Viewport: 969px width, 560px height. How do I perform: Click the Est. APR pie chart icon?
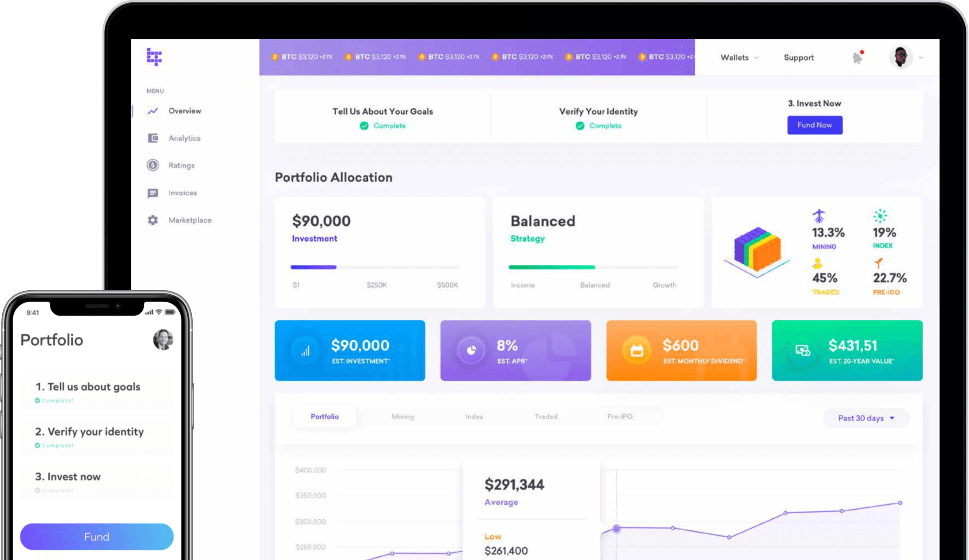[471, 350]
